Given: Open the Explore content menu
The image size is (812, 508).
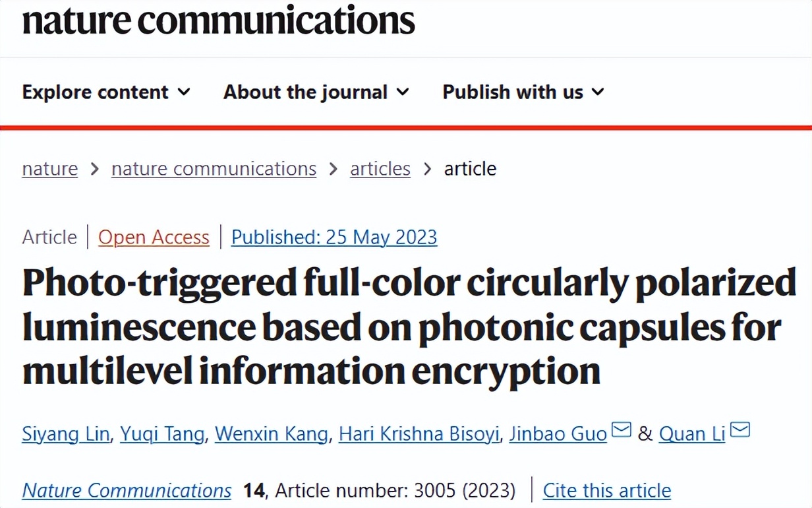Looking at the screenshot, I should click(96, 92).
